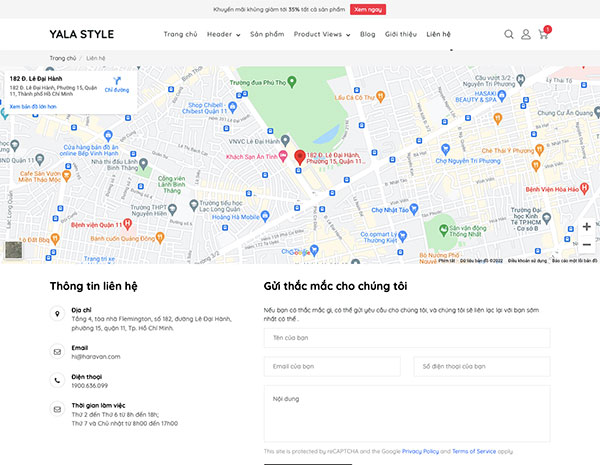The width and height of the screenshot is (600, 465).
Task: Zoom in the map with plus button
Action: [x=587, y=227]
